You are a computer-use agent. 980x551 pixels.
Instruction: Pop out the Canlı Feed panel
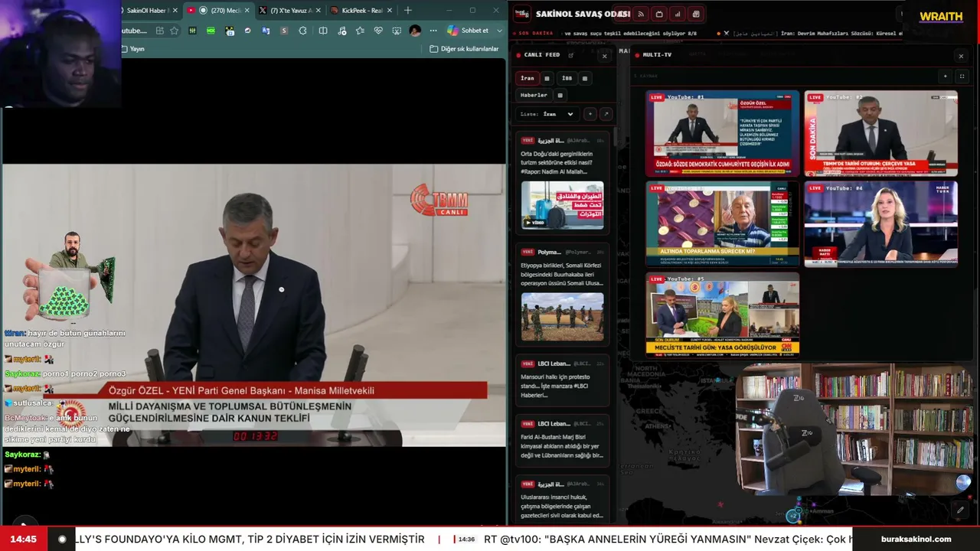pyautogui.click(x=571, y=55)
